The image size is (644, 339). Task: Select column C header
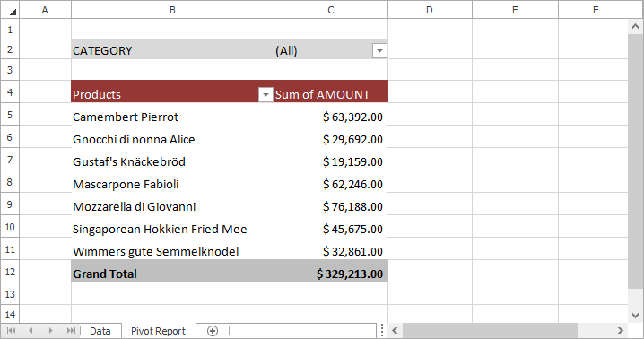click(x=331, y=10)
